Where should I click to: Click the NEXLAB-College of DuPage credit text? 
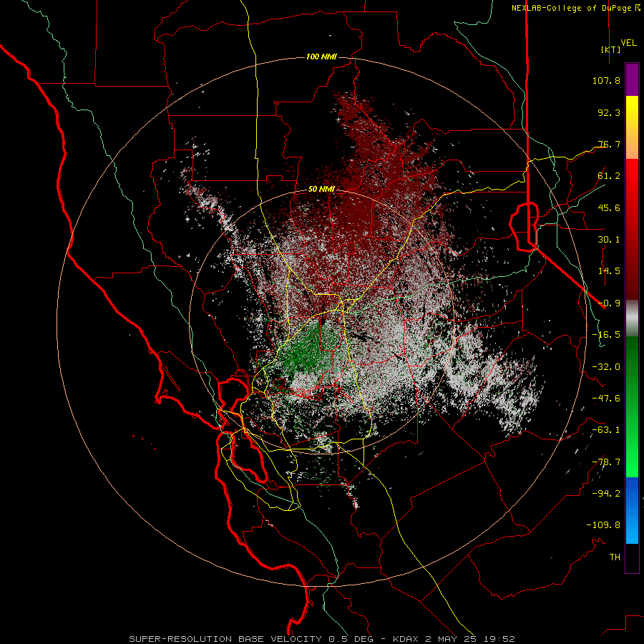571,8
